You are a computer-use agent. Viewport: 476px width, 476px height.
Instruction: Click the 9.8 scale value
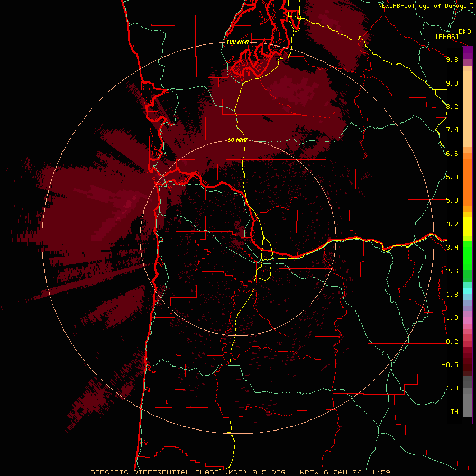click(x=452, y=59)
